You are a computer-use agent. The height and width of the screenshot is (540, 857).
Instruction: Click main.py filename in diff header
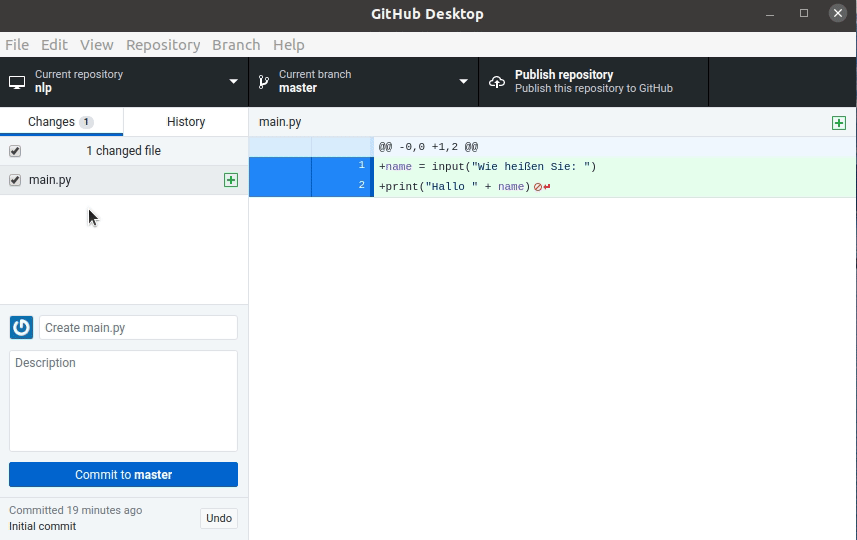[280, 122]
